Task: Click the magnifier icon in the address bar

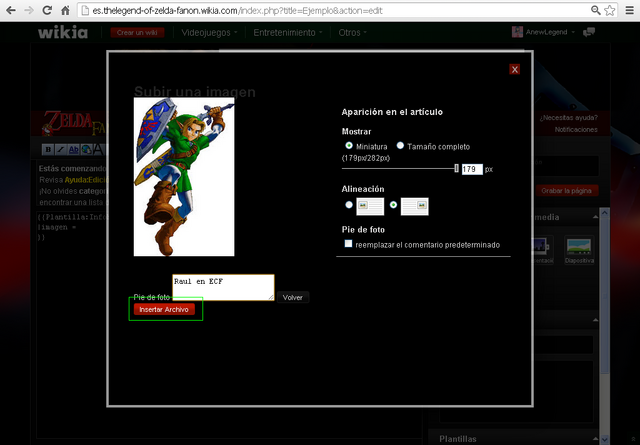Action: click(x=596, y=10)
